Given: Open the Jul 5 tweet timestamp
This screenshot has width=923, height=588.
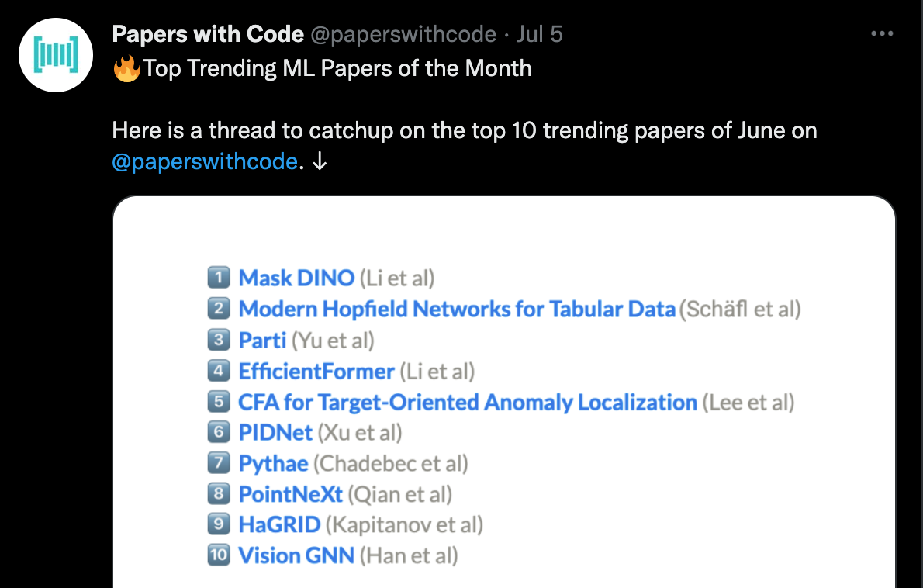Looking at the screenshot, I should (x=539, y=34).
